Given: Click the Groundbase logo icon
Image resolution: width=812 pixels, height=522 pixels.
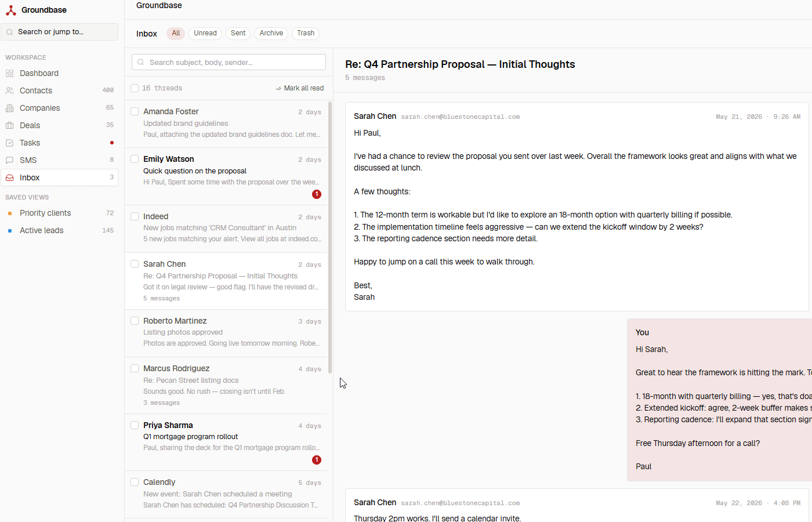Looking at the screenshot, I should [x=11, y=10].
